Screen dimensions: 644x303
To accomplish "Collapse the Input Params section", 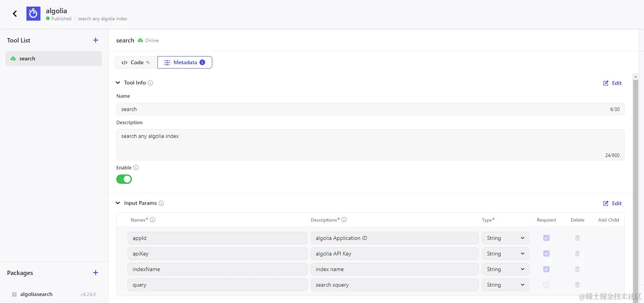I will point(118,203).
